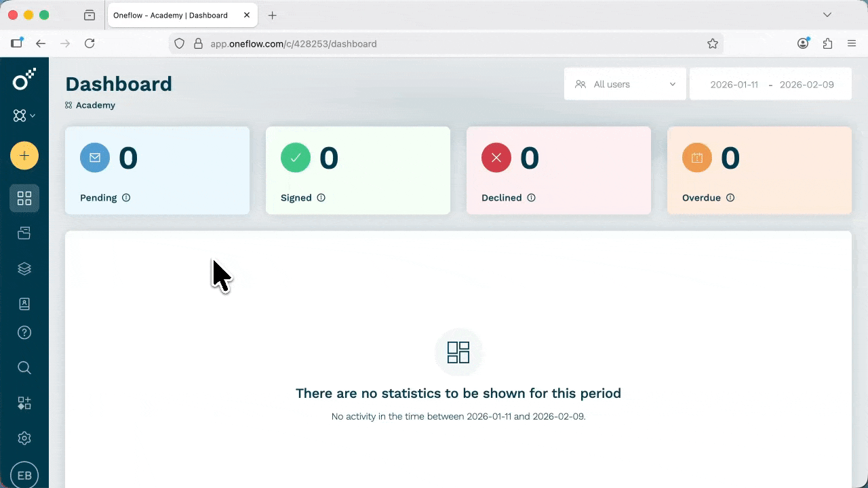Open the Templates layers icon in sidebar
Viewport: 868px width, 488px height.
[24, 268]
